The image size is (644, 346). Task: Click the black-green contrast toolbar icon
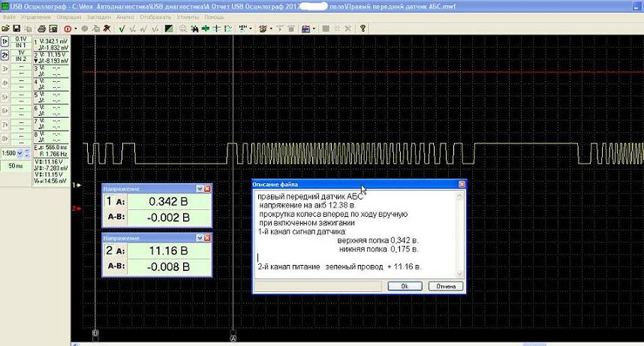(170, 29)
